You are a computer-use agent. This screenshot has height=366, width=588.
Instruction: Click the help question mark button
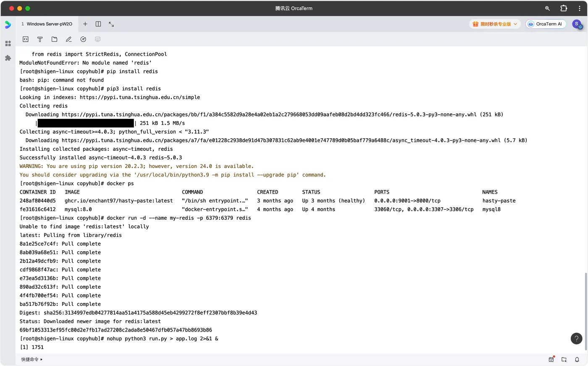576,339
